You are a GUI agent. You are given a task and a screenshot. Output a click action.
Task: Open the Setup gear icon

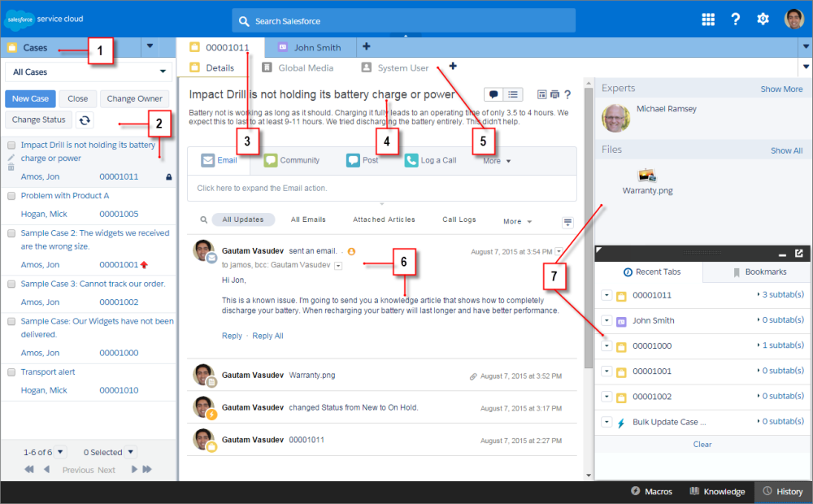tap(763, 20)
